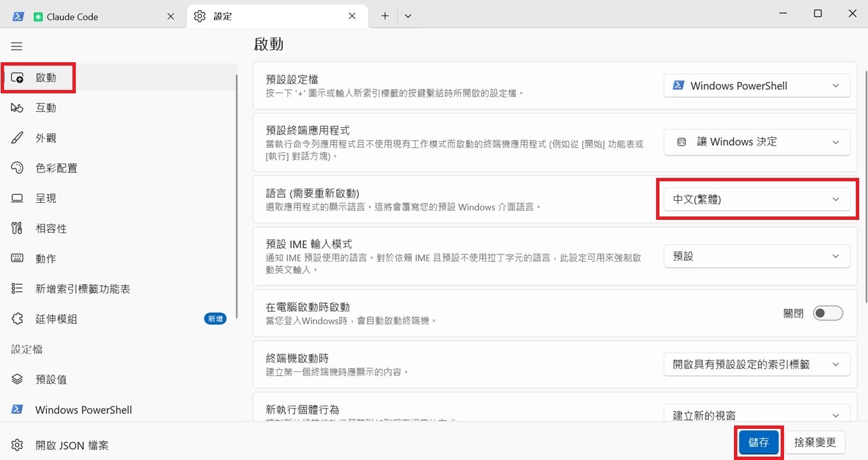The height and width of the screenshot is (460, 868).
Task: Select 延伸模組 in the sidebar
Action: 118,319
